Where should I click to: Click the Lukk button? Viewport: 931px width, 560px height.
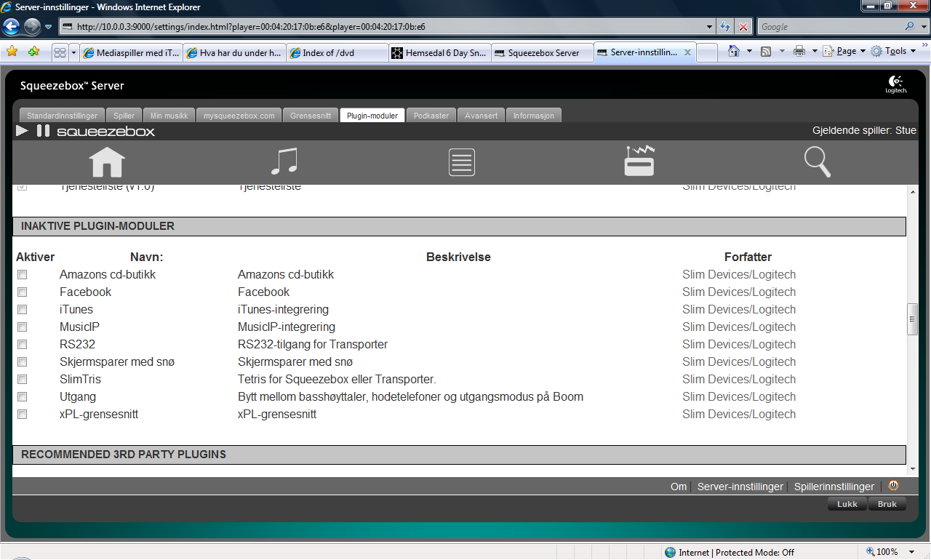847,504
